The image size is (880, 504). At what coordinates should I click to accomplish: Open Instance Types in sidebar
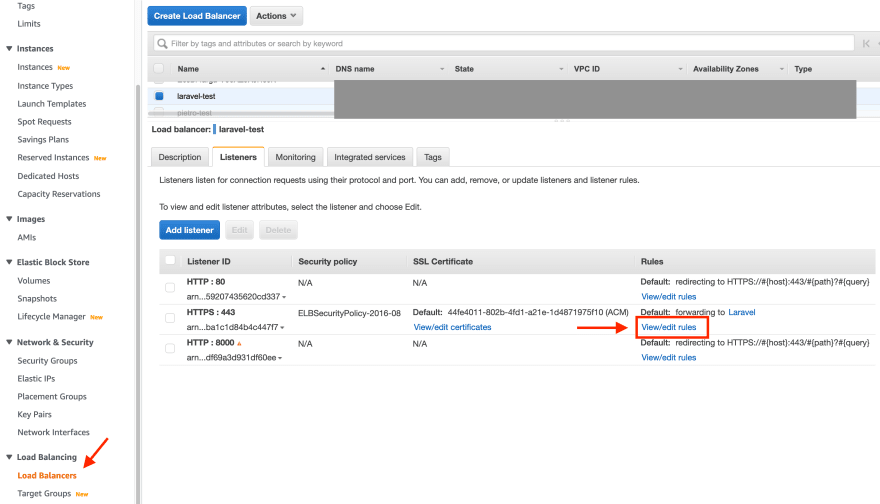click(45, 86)
